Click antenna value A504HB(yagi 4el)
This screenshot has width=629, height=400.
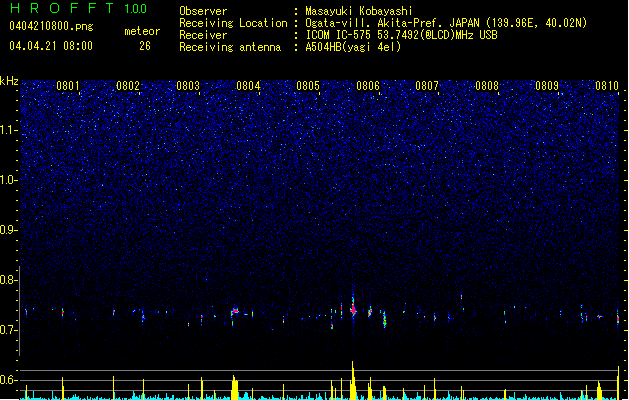pyautogui.click(x=353, y=47)
